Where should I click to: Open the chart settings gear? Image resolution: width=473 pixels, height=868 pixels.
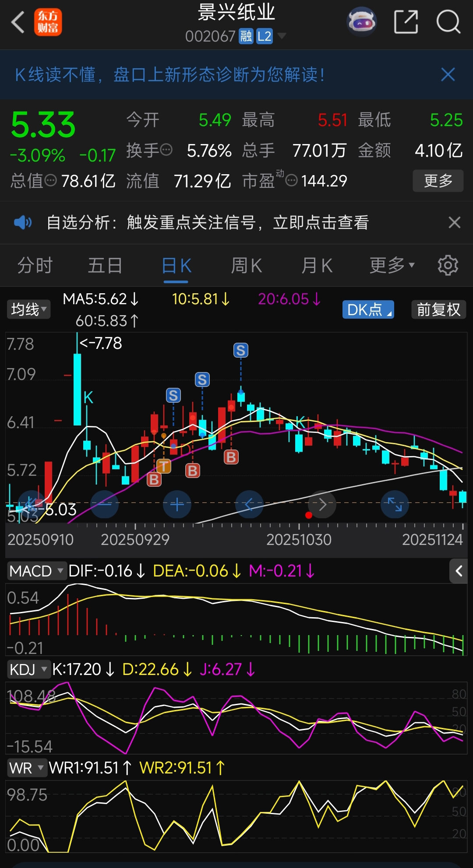pos(448,265)
